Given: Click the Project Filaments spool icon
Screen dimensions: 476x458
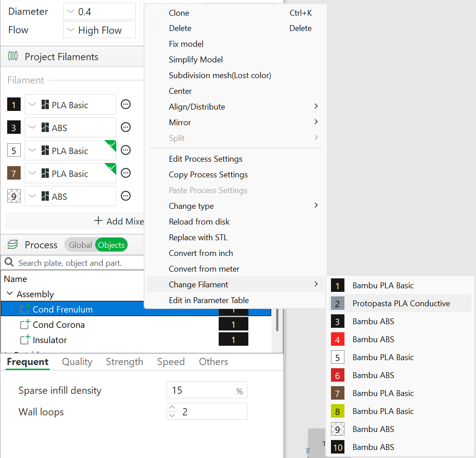Looking at the screenshot, I should (x=13, y=56).
